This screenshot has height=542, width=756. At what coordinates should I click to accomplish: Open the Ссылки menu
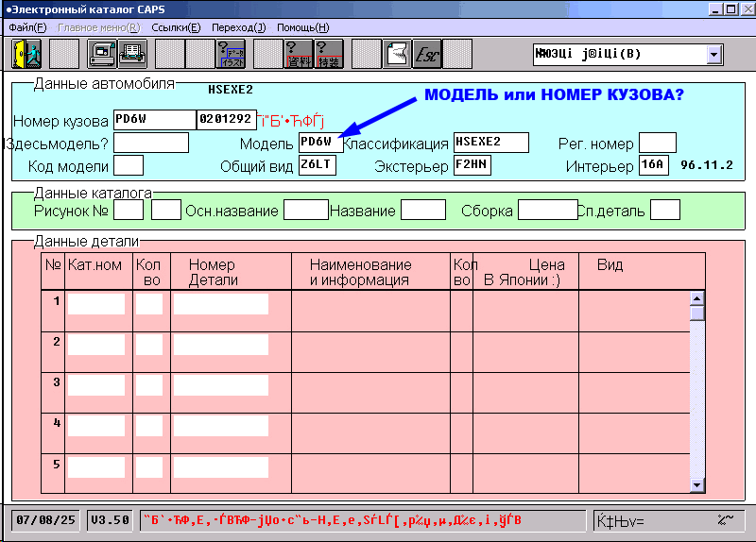[x=180, y=27]
